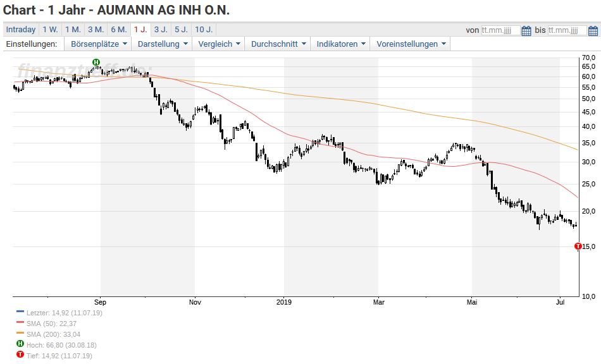Focus the 'von' start date input field
The width and height of the screenshot is (601, 364).
click(500, 30)
